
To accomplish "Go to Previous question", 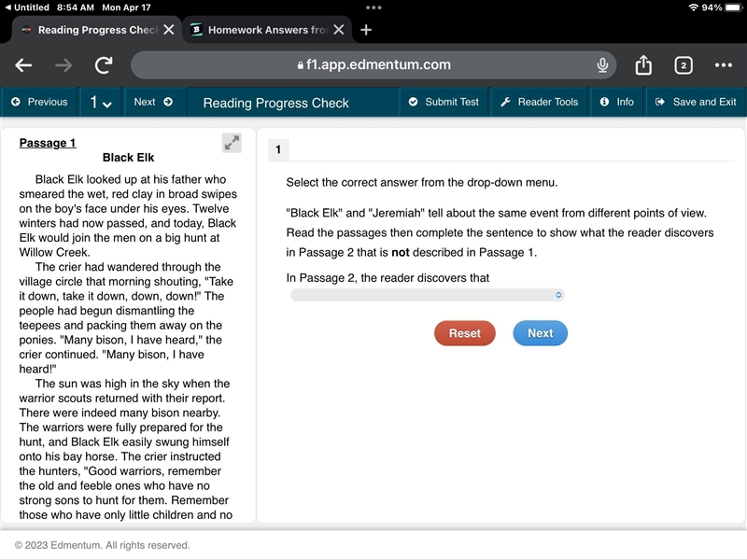I will tap(39, 102).
